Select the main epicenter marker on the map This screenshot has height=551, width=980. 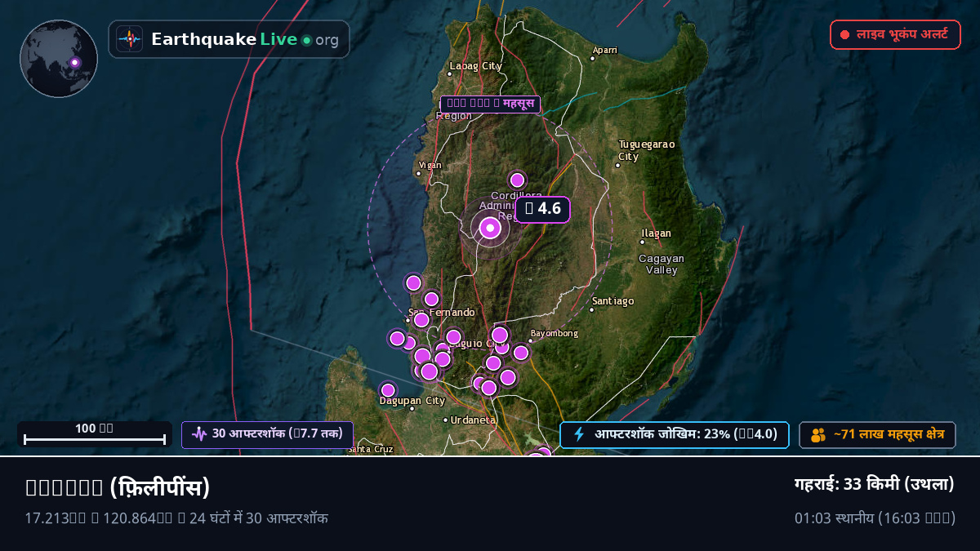(x=490, y=229)
